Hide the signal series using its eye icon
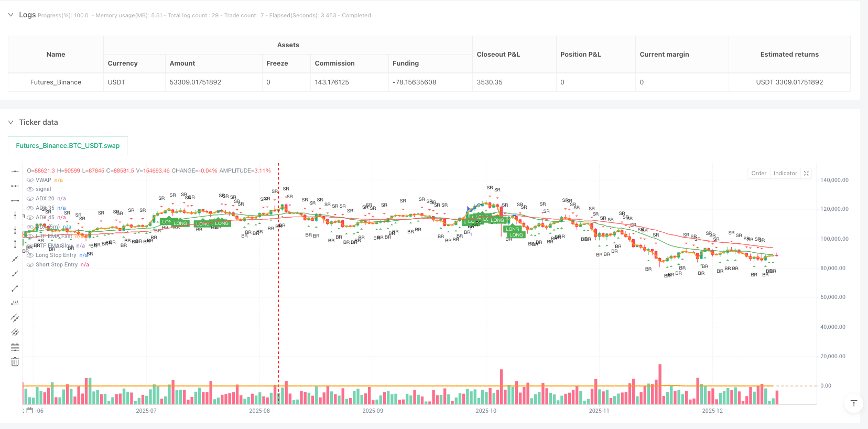The image size is (868, 429). [x=30, y=189]
